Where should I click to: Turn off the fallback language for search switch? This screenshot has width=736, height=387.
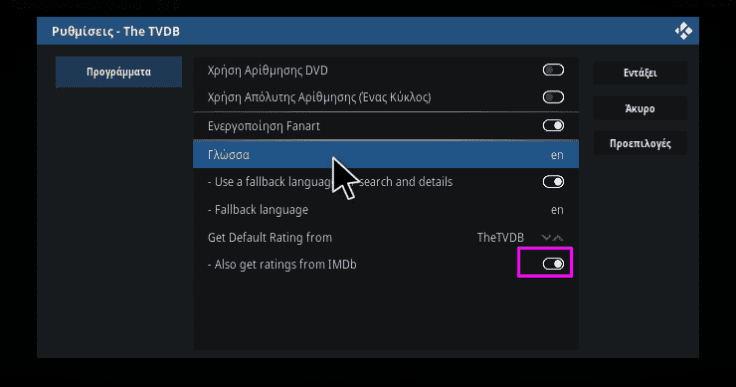tap(553, 182)
